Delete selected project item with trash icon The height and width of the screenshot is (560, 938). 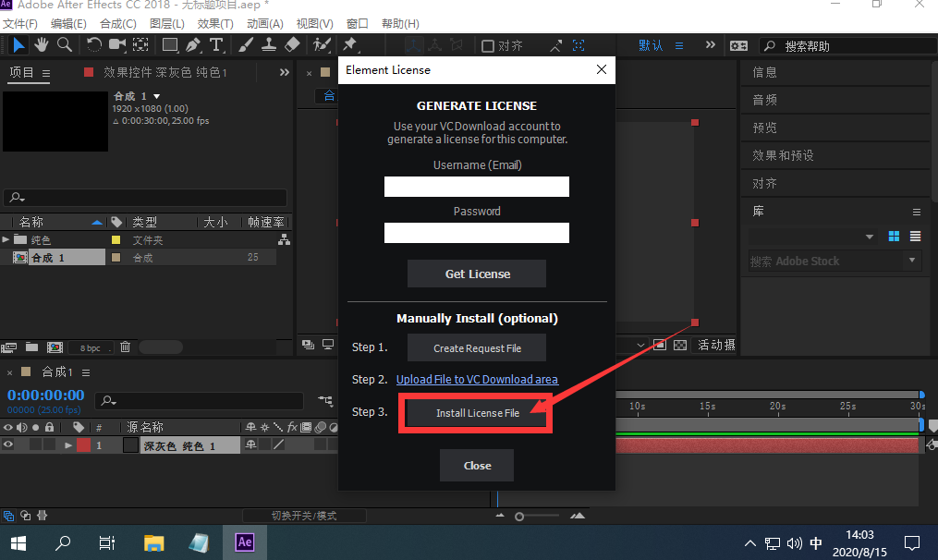tap(125, 347)
